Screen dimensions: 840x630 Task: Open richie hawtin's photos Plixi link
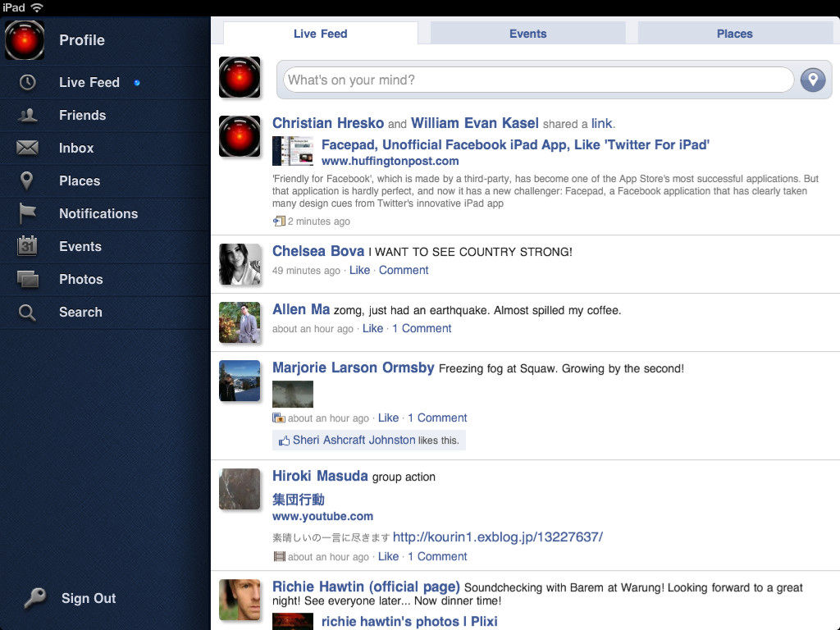tap(409, 622)
